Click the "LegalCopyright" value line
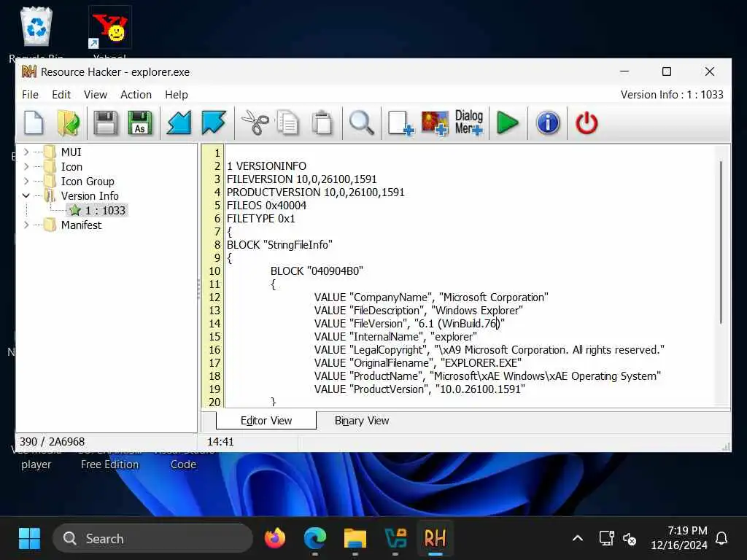The image size is (747, 560). pyautogui.click(x=489, y=350)
